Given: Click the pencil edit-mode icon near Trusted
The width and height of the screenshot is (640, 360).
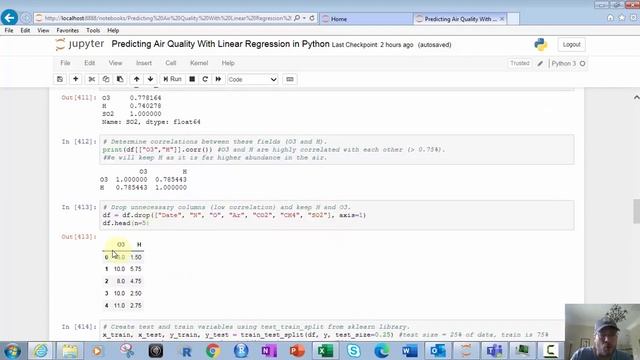Looking at the screenshot, I should (540, 64).
